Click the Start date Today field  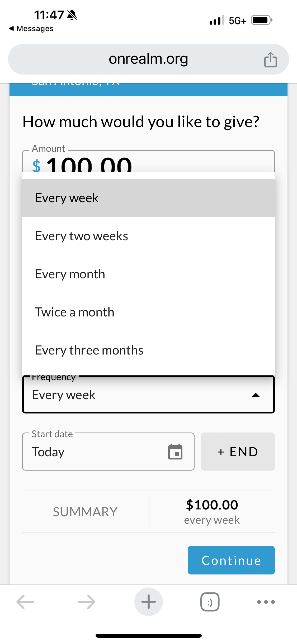tap(108, 452)
